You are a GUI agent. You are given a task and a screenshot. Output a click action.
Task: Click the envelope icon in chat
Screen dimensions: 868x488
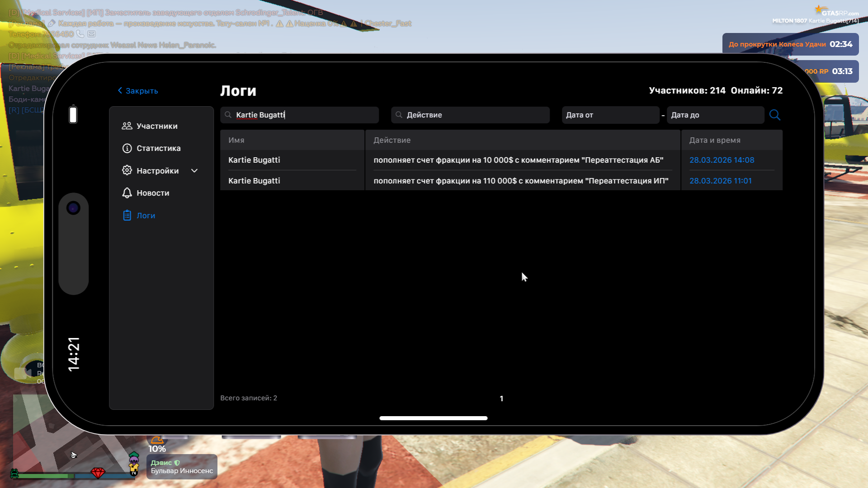click(91, 34)
